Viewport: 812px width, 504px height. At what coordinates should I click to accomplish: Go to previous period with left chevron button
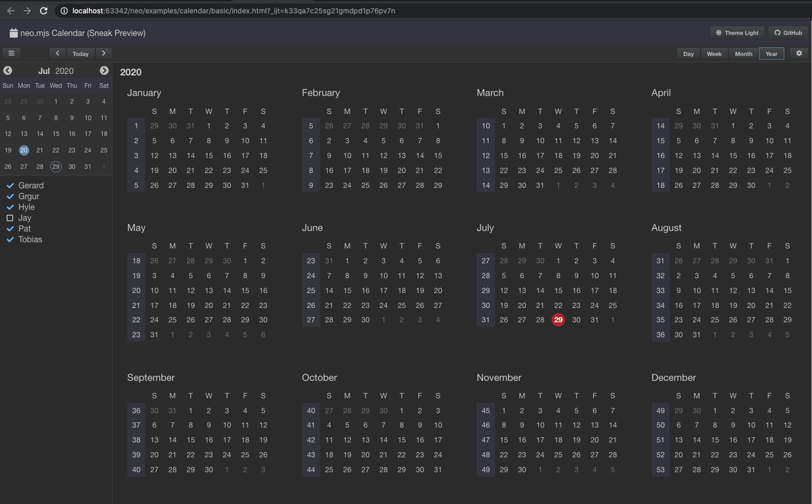[x=57, y=53]
